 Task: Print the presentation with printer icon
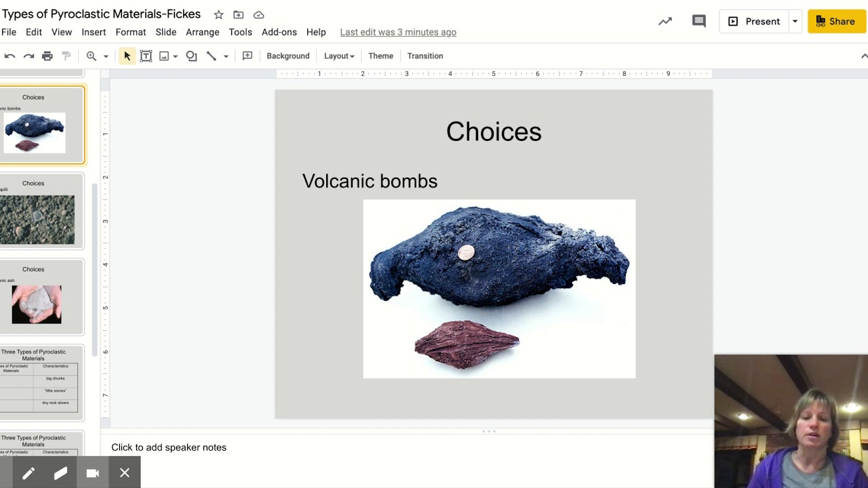click(x=47, y=56)
